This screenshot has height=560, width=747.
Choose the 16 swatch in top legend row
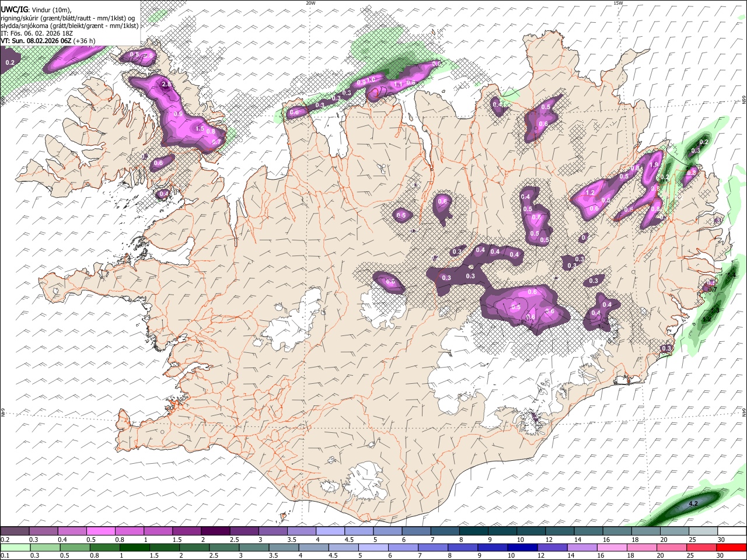point(617,531)
